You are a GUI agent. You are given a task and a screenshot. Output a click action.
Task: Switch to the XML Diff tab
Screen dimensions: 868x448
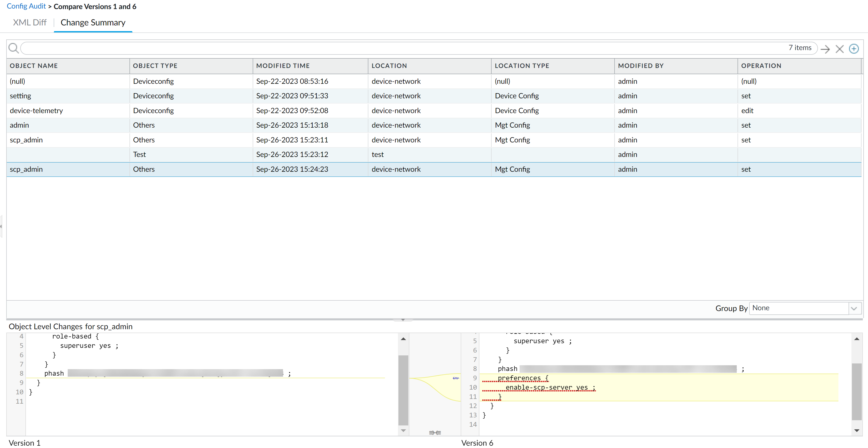(x=30, y=23)
